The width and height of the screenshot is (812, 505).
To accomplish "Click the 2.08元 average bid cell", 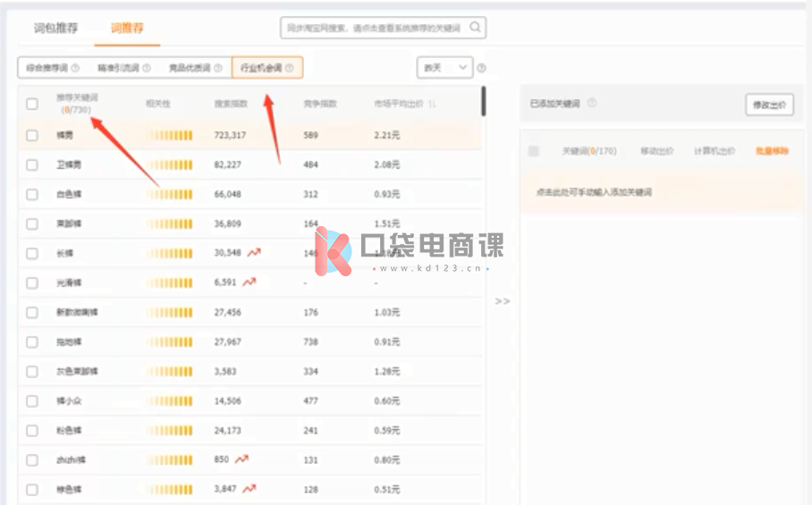I will pos(387,164).
